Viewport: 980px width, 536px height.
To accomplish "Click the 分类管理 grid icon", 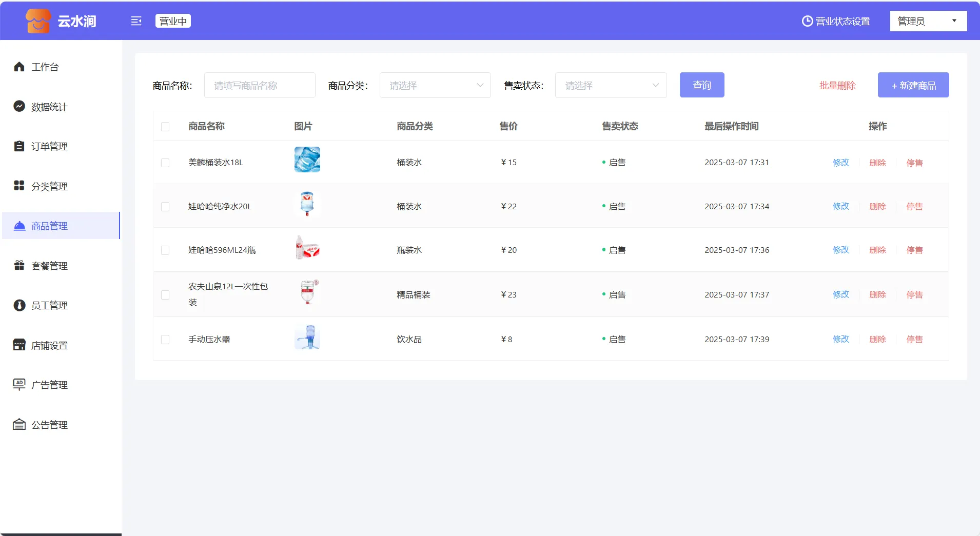I will click(x=19, y=186).
